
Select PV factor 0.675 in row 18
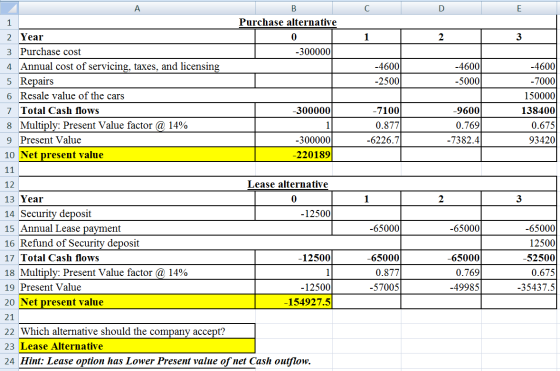(519, 272)
